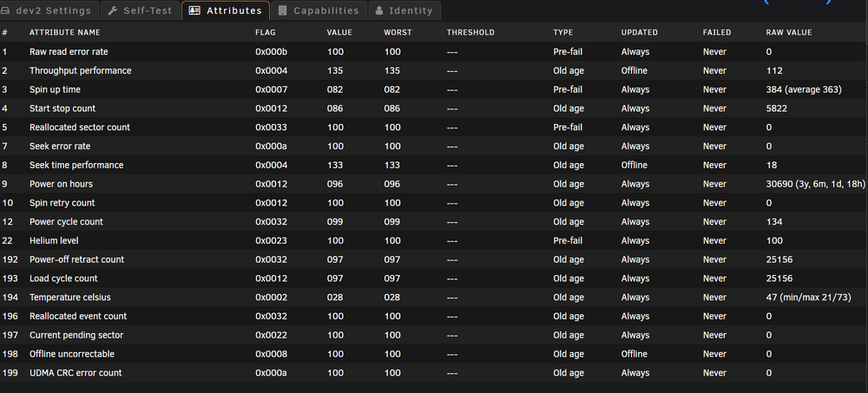The height and width of the screenshot is (393, 868).
Task: Click the raw value 18 for Seek time performance
Action: (772, 165)
